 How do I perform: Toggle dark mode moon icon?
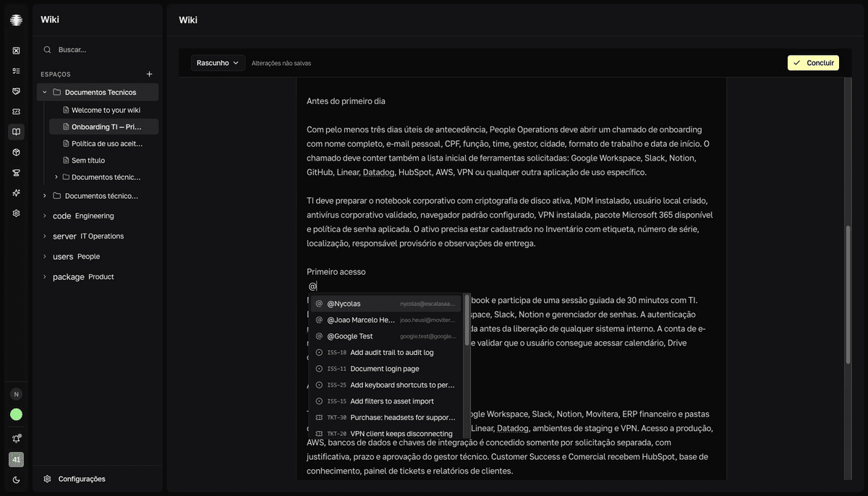pos(16,480)
